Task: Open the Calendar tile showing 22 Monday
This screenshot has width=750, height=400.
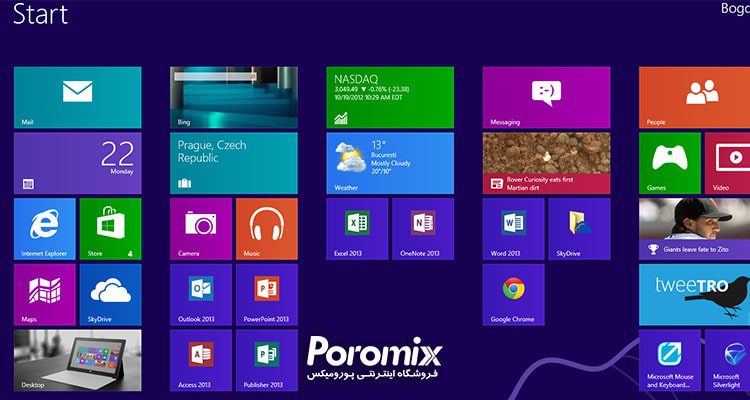Action: click(x=77, y=163)
